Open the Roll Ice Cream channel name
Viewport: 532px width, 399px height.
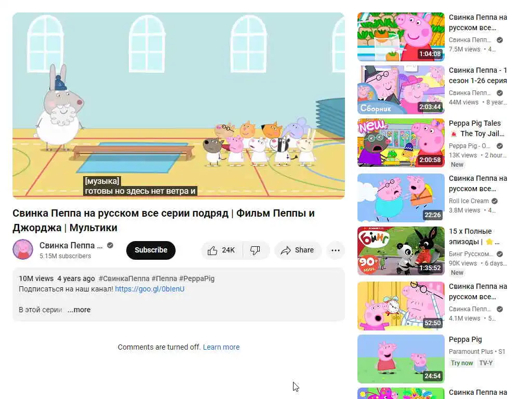[x=469, y=201]
